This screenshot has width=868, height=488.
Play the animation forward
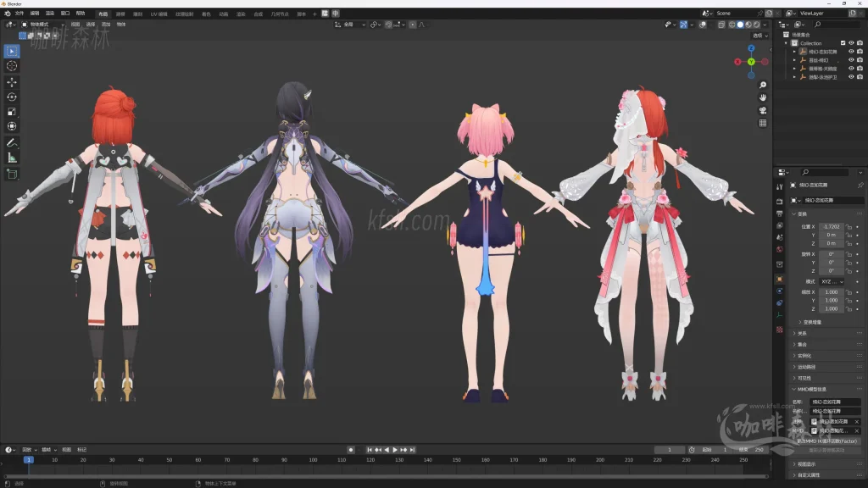pos(395,450)
